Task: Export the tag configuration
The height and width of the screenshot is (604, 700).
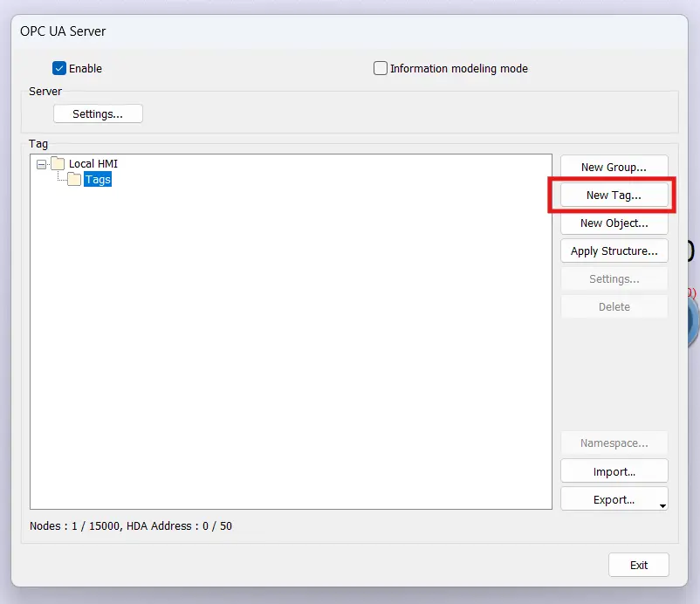Action: [x=614, y=498]
